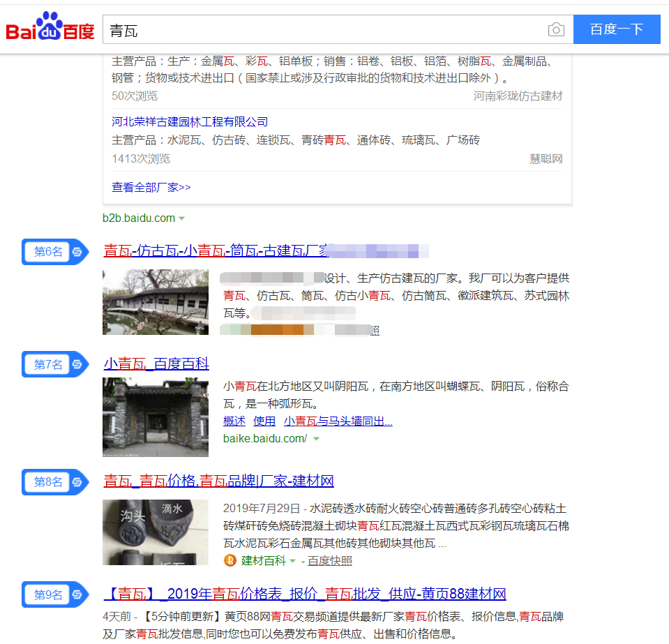Click the 1413次浏览 view count

pyautogui.click(x=141, y=159)
